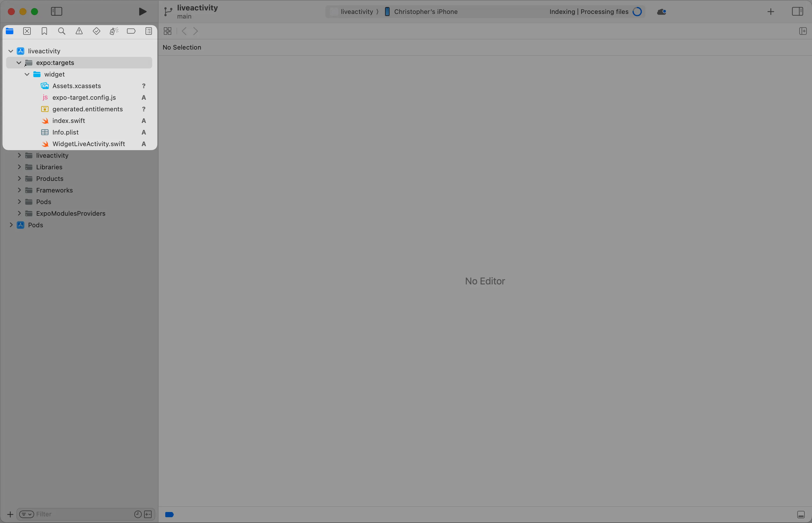Show the Issue navigator
Image resolution: width=812 pixels, height=523 pixels.
point(79,31)
